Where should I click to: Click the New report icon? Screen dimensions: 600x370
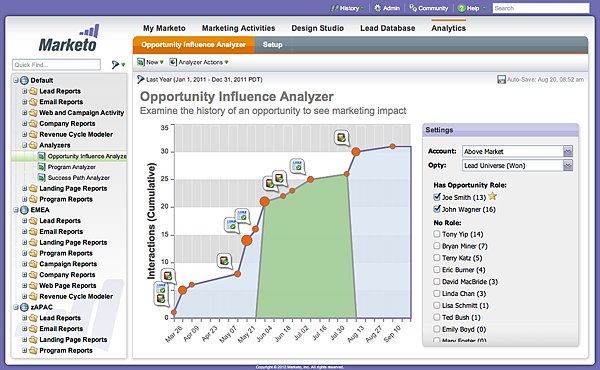tap(141, 62)
